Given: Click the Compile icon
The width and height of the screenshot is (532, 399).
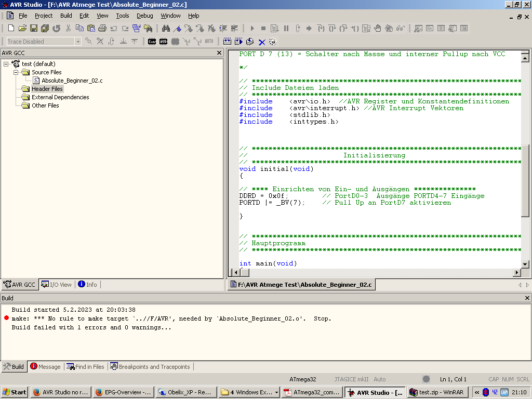Looking at the screenshot, I should pyautogui.click(x=250, y=42).
